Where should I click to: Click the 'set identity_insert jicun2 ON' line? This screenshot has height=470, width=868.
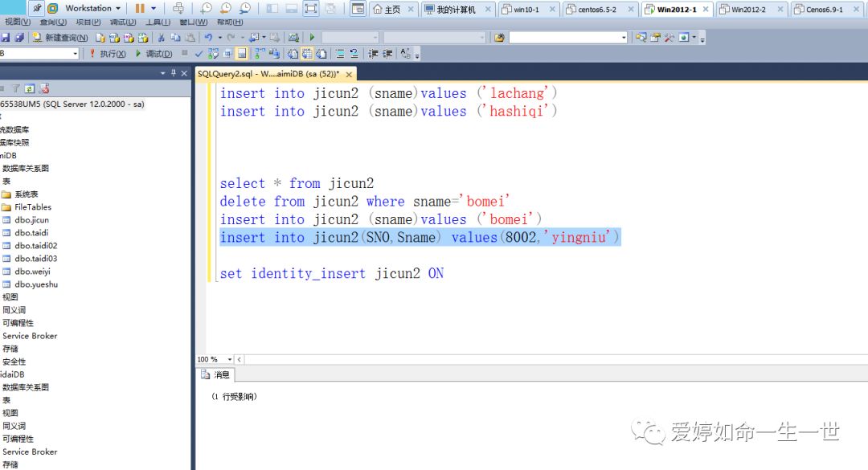click(x=332, y=273)
